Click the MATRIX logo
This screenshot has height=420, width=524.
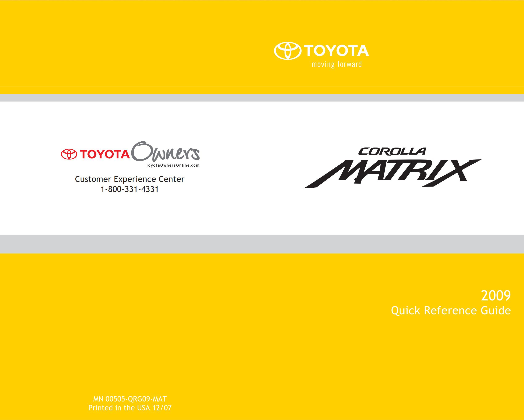pos(392,174)
